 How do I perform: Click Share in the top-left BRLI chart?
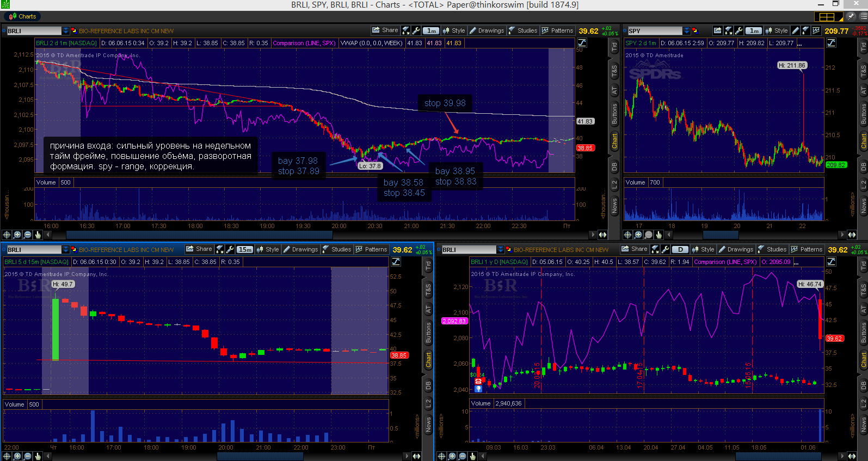pyautogui.click(x=385, y=30)
